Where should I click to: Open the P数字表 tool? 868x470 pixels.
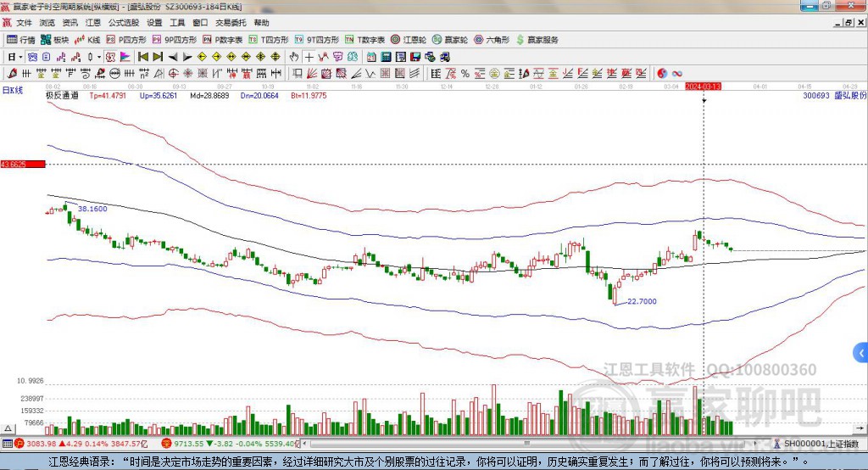point(223,40)
